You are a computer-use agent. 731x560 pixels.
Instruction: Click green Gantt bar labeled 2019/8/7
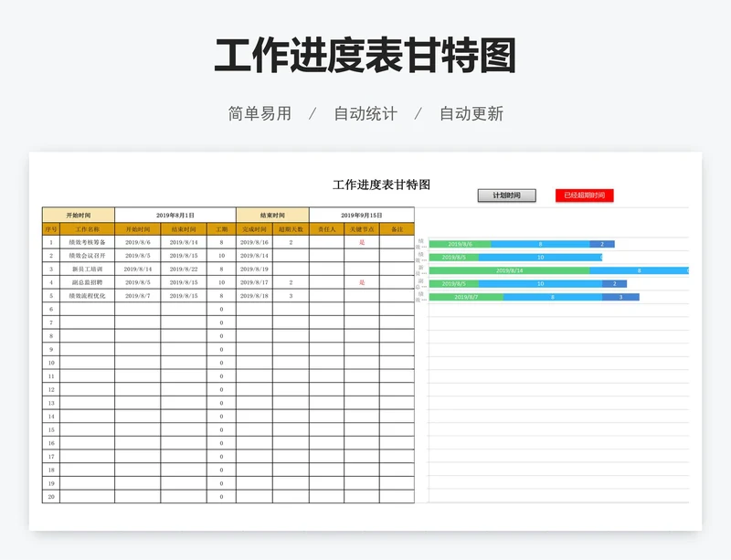click(466, 297)
